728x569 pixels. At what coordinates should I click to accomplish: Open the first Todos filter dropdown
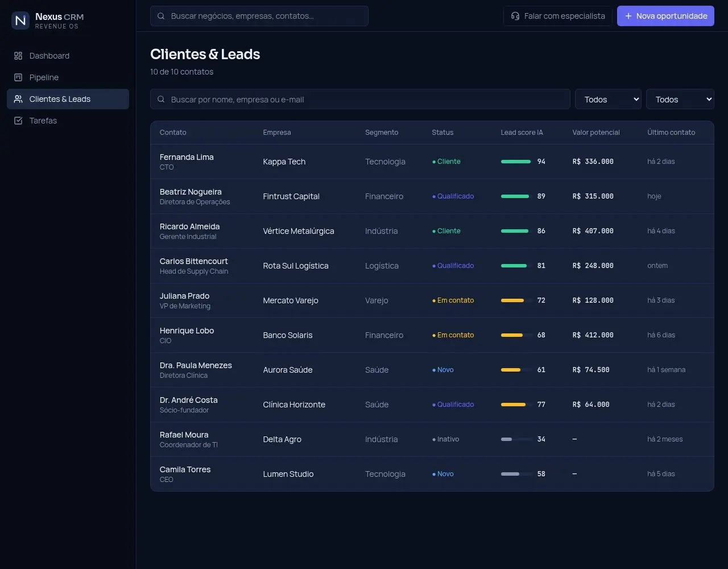tap(608, 99)
